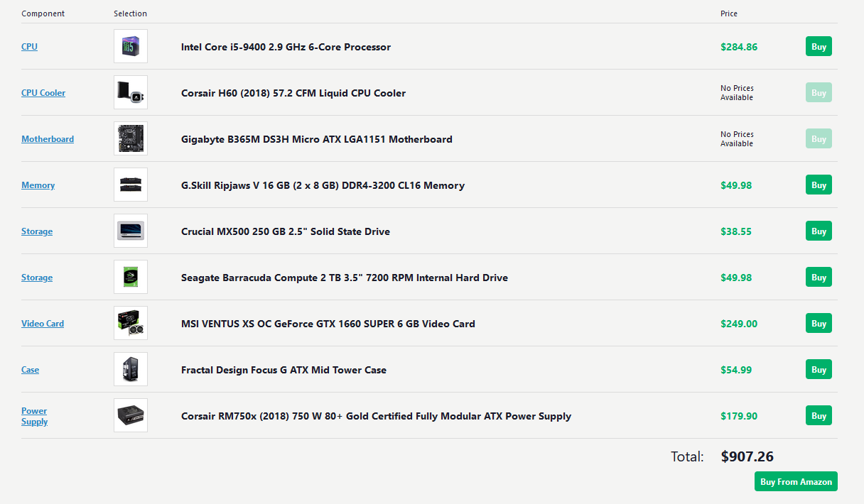Follow the Motherboard component link
The height and width of the screenshot is (504, 864).
[x=48, y=139]
